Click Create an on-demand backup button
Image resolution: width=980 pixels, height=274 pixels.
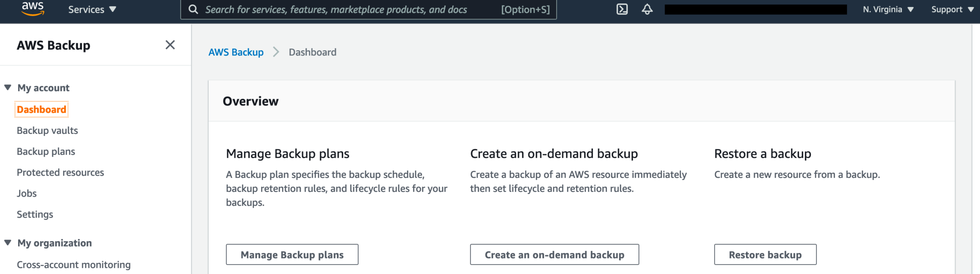554,254
